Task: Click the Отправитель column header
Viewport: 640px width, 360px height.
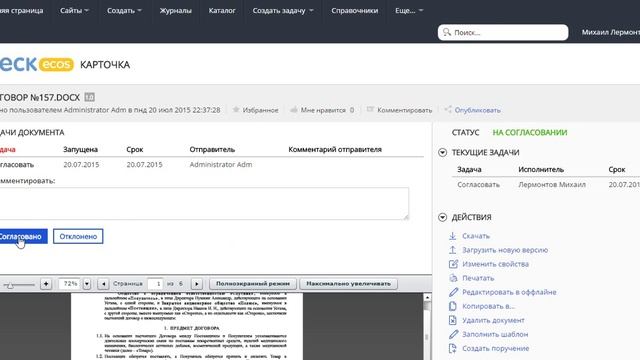Action: click(x=212, y=149)
